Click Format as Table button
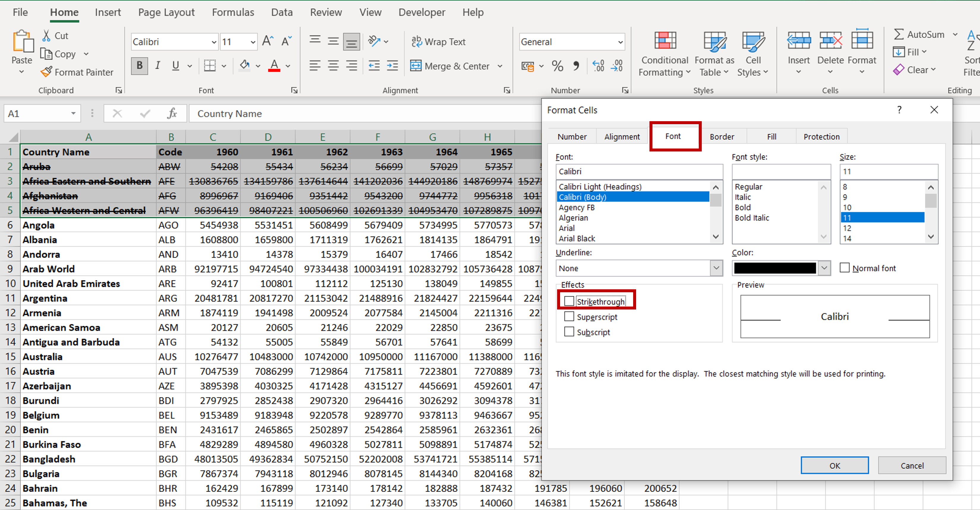The image size is (980, 510). point(714,53)
